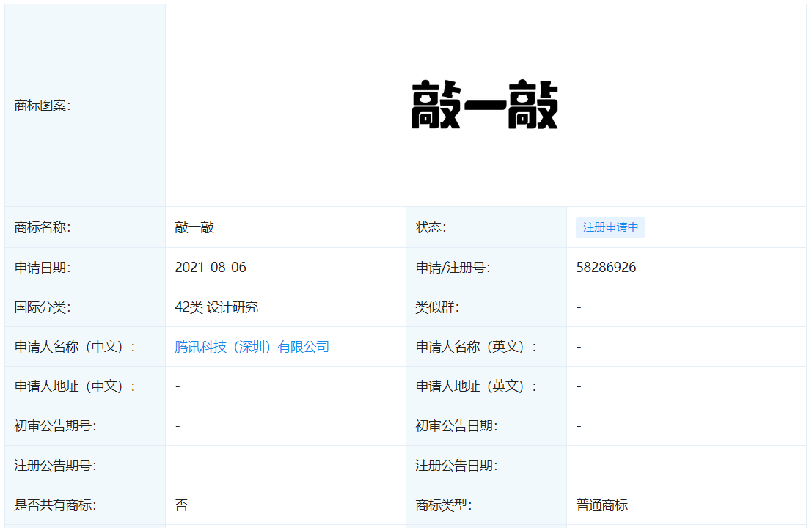Select the application date 2021-08-06
The height and width of the screenshot is (528, 812).
[211, 267]
